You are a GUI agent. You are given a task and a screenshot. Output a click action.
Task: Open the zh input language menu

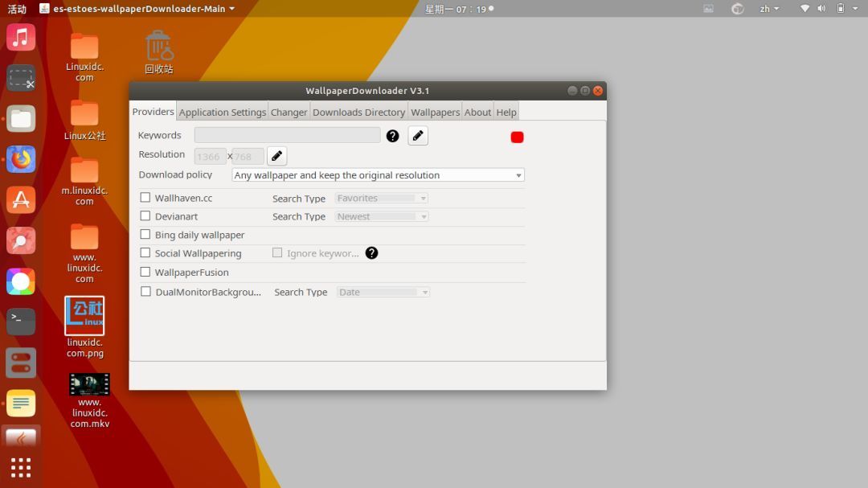coord(769,9)
